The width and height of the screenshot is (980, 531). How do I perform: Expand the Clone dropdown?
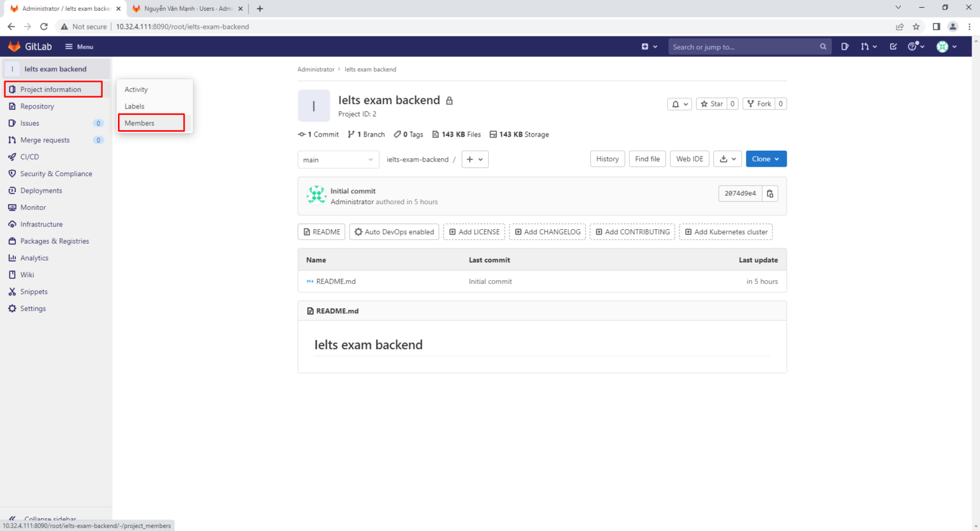point(766,158)
